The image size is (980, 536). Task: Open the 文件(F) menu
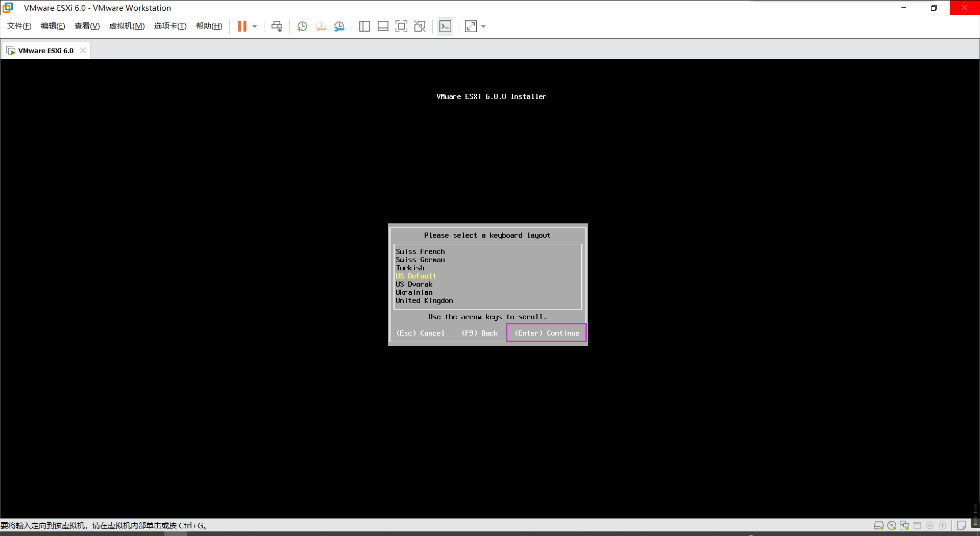19,26
